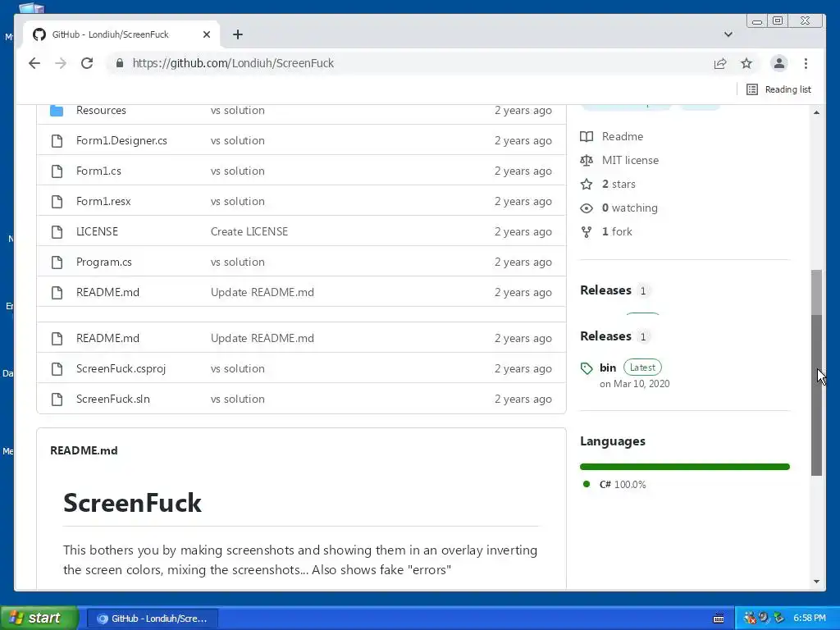
Task: Click the Readme sidebar link
Action: tap(623, 137)
